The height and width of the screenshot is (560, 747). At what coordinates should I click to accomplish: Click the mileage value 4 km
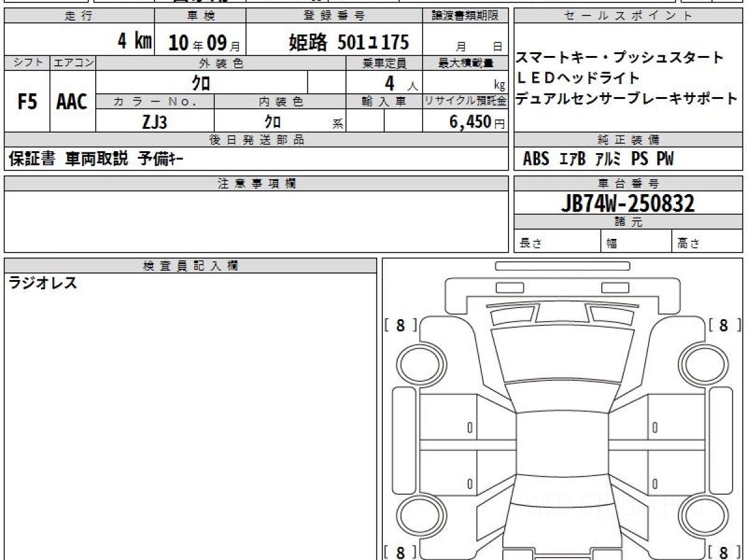point(135,42)
